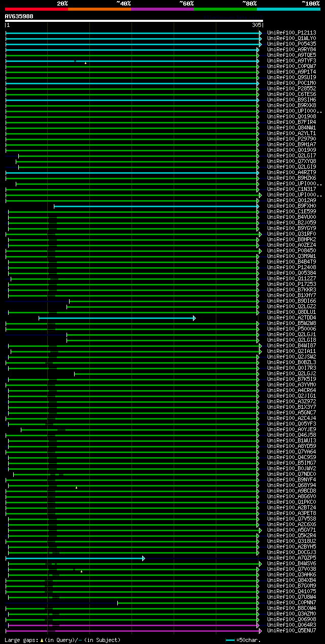
Task: Select the label UniRef100_C0PNN7
Action: pyautogui.click(x=291, y=602)
